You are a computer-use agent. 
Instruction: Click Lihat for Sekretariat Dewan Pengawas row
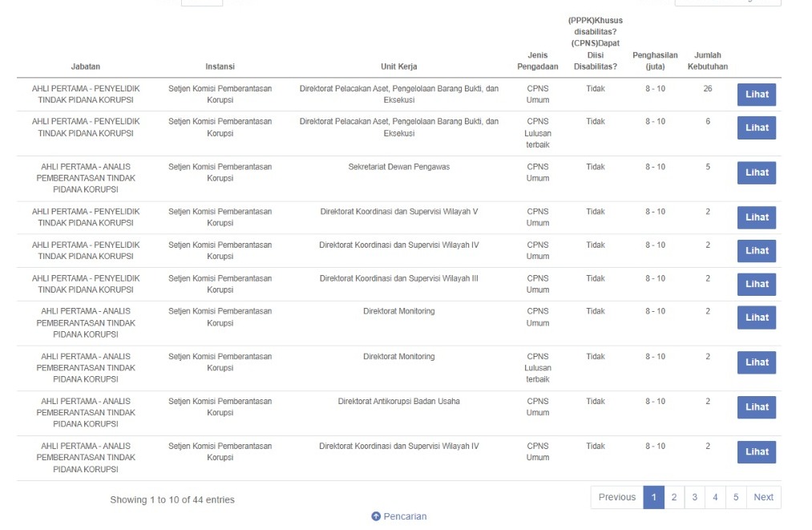[757, 172]
